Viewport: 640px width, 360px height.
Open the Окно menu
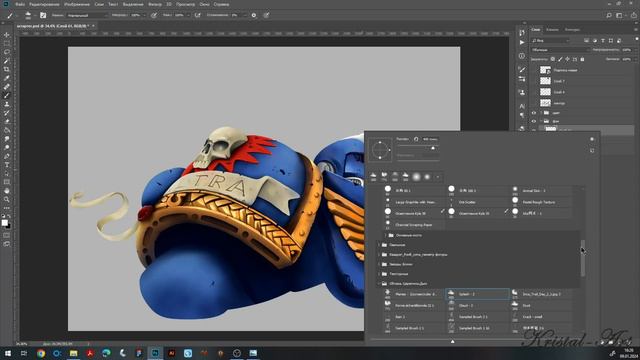(204, 4)
